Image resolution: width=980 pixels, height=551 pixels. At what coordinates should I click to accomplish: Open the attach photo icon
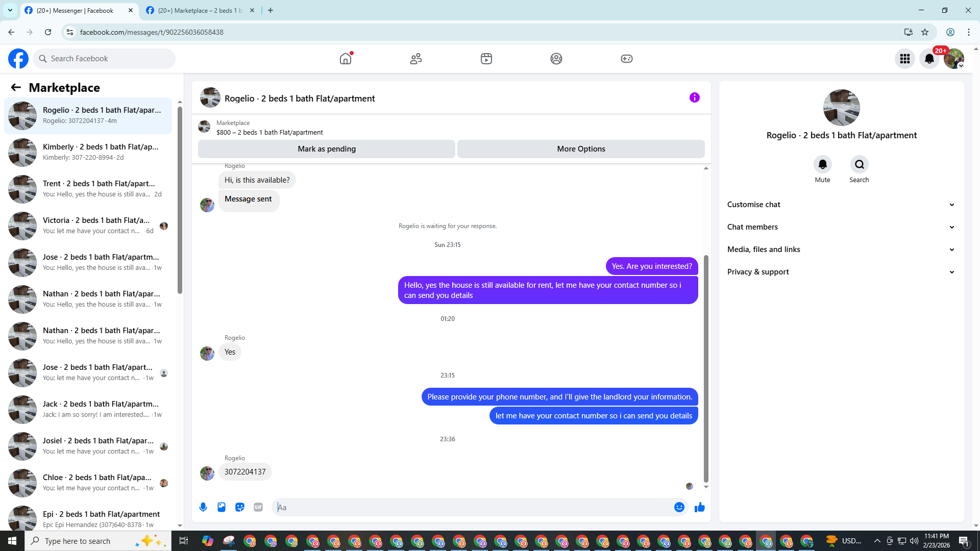[x=222, y=507]
